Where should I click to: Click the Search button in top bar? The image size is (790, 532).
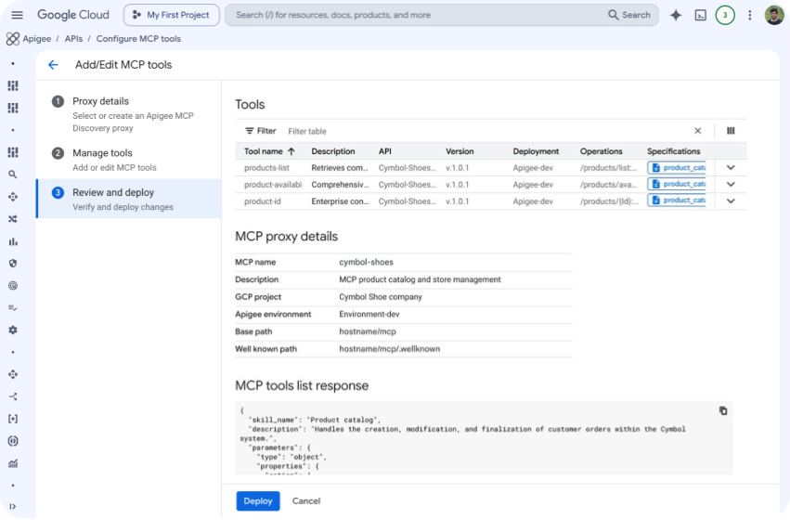click(629, 15)
